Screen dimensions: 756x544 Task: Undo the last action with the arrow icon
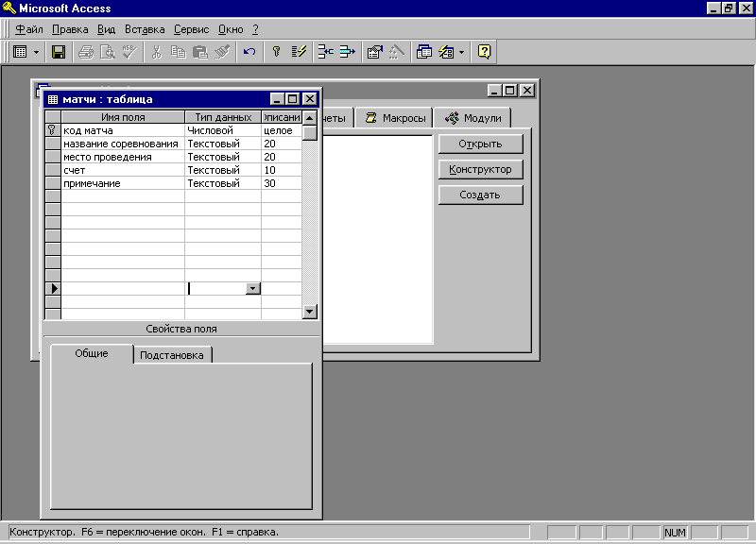tap(249, 52)
